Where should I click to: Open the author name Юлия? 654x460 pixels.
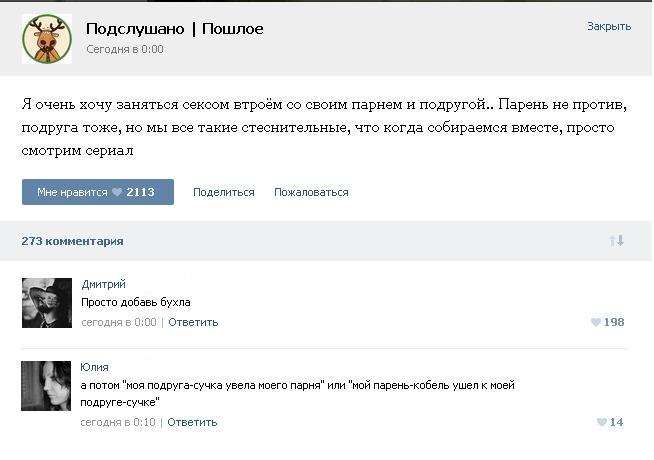pos(94,367)
